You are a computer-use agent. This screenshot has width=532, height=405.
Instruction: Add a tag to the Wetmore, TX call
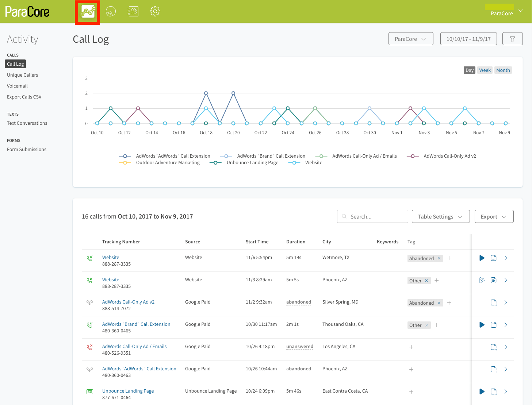pyautogui.click(x=449, y=258)
